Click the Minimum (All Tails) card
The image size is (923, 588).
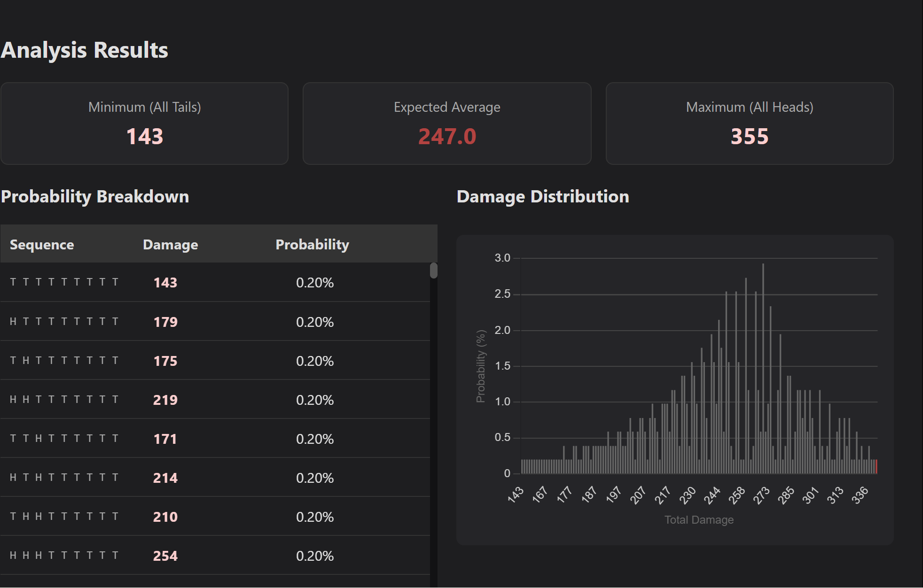coord(144,124)
